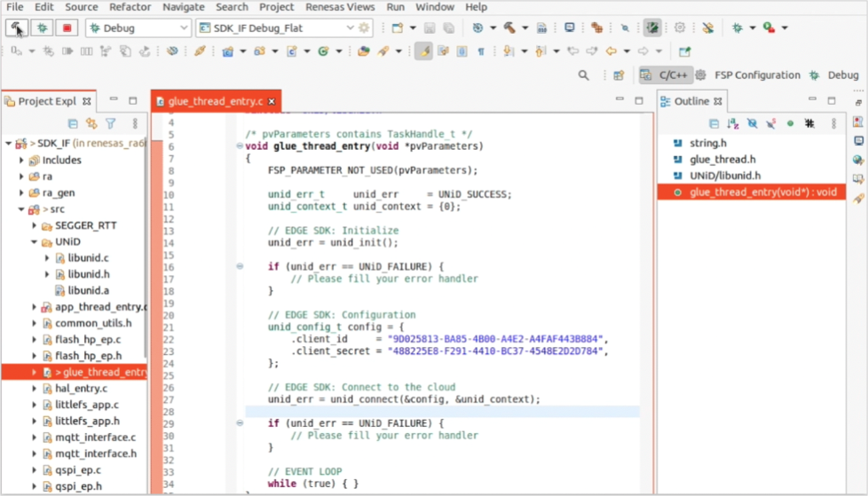This screenshot has height=496, width=868.
Task: Open libunid.h in Project Explorer
Action: click(88, 274)
